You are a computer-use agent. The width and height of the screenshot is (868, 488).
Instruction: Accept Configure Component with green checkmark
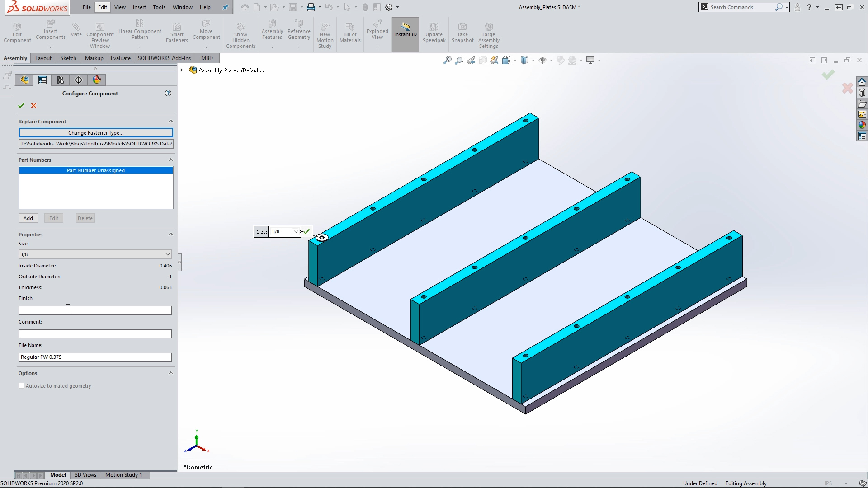(21, 105)
